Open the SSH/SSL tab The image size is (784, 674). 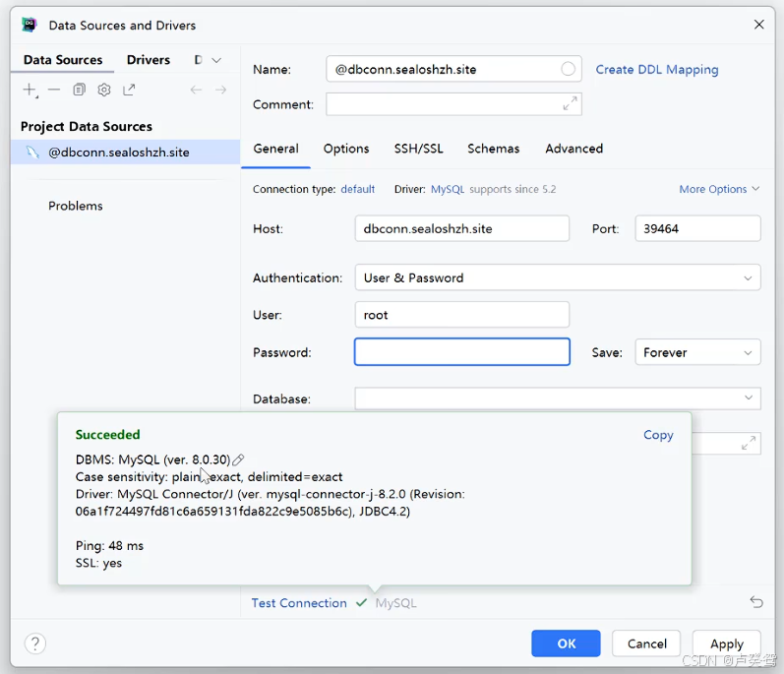[x=418, y=149]
